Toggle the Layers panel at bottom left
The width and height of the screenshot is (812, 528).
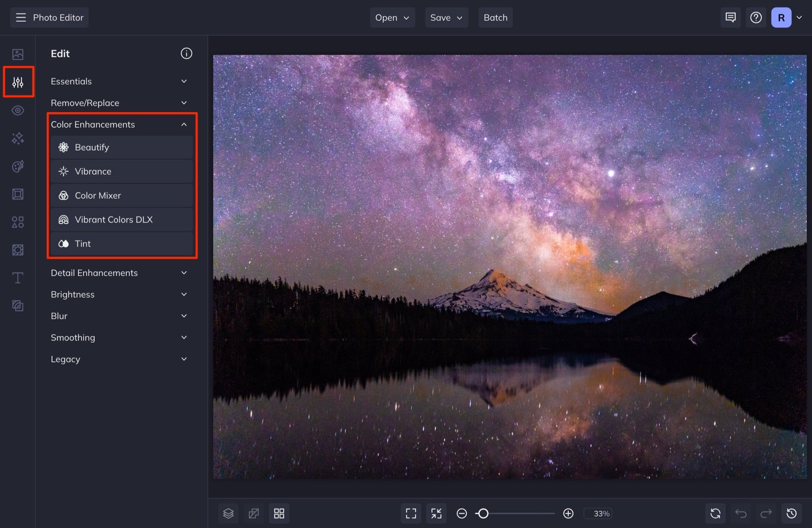click(x=228, y=513)
